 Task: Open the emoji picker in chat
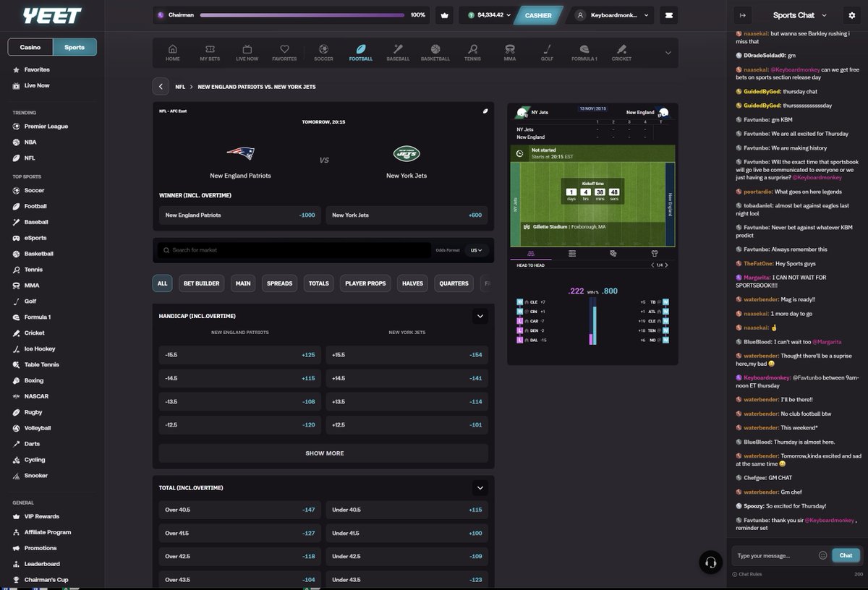(x=822, y=555)
